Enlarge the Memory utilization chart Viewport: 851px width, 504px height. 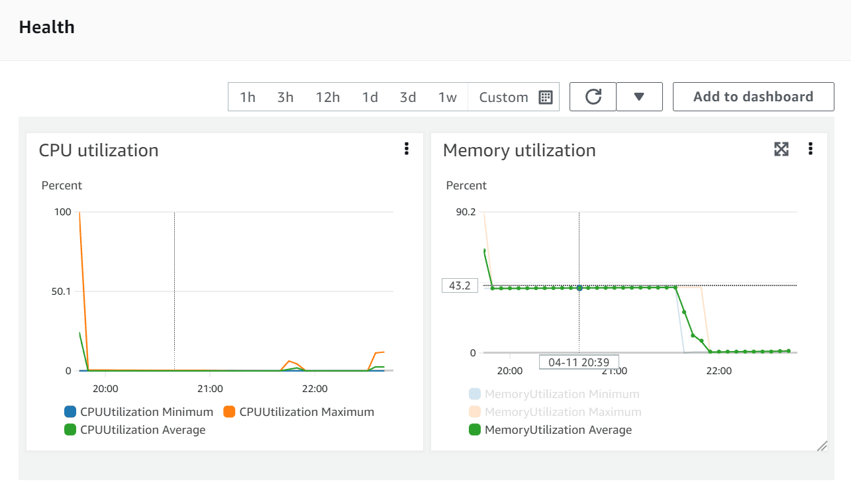tap(781, 150)
